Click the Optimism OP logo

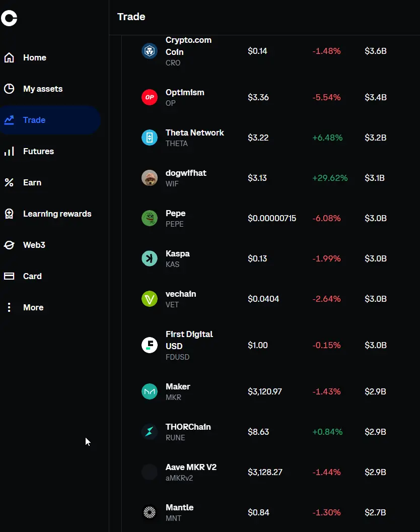point(149,97)
